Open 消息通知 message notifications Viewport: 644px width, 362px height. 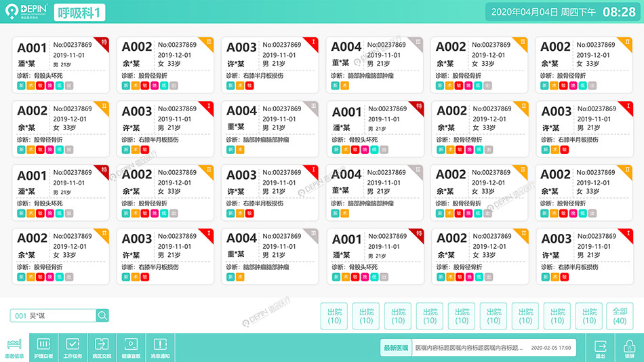pos(160,347)
